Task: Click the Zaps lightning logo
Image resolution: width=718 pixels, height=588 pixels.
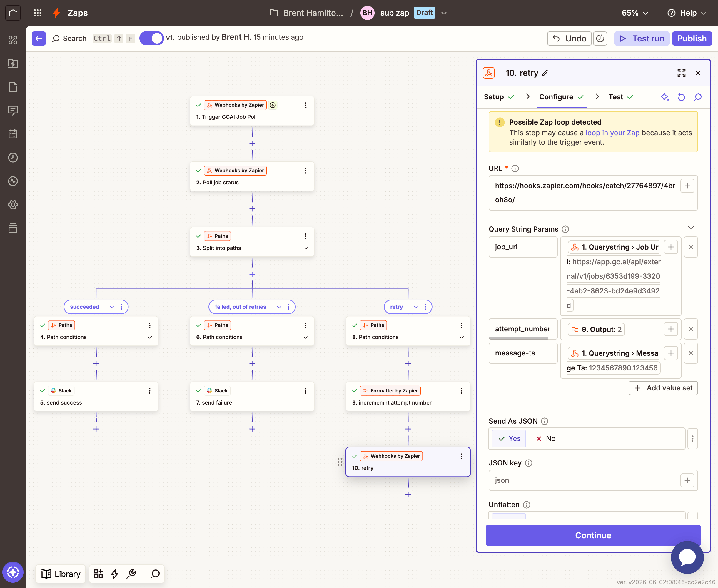Action: coord(56,13)
